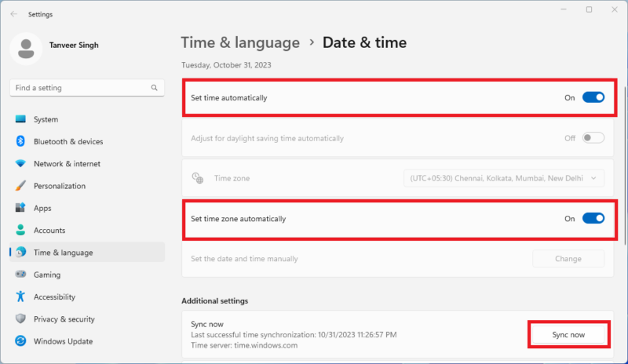Screen dimensions: 628x364
Task: Select the Accounts person icon
Action: click(x=20, y=231)
